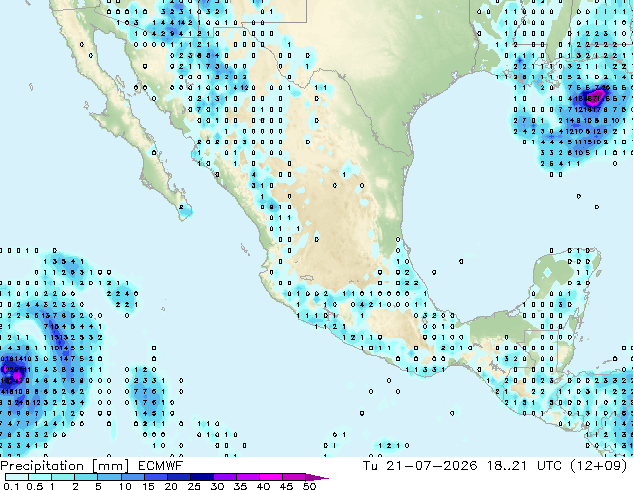Click the 0.1–0.5 mm legend color swatch
The height and width of the screenshot is (490, 634).
(x=17, y=477)
